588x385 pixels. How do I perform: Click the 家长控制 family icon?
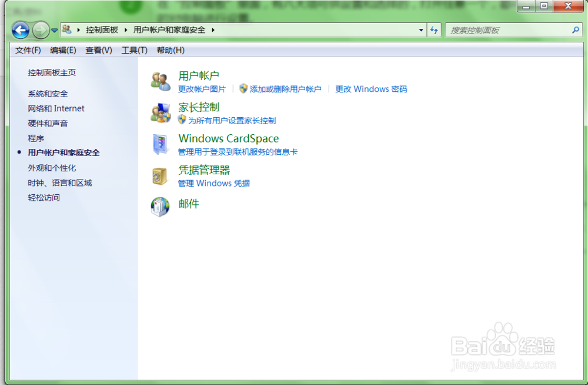(161, 113)
